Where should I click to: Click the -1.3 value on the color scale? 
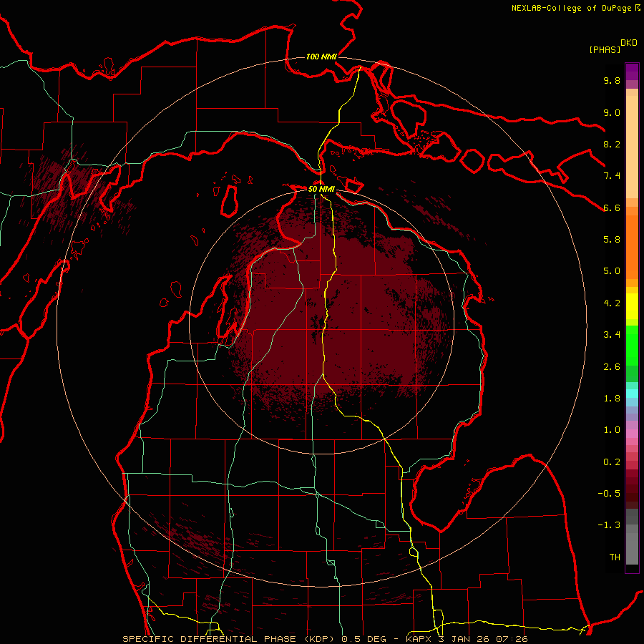(609, 525)
